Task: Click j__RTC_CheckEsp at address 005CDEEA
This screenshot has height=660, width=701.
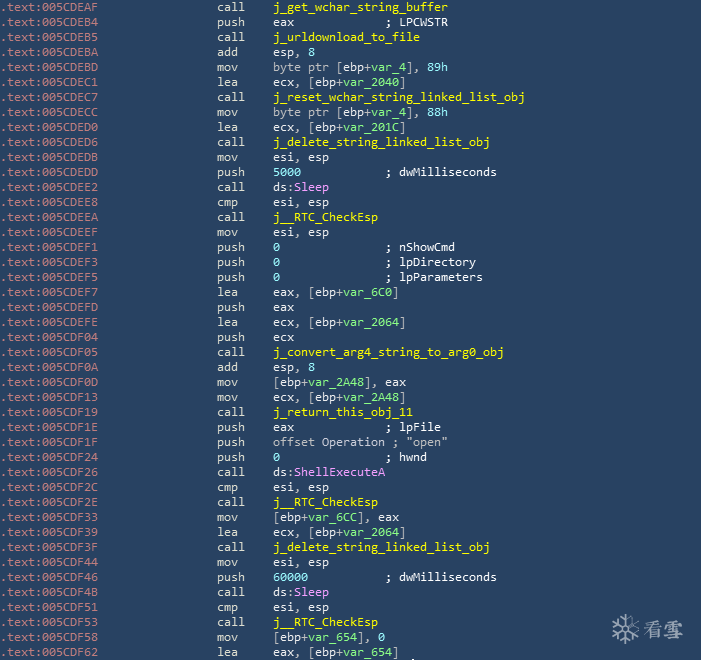Action: (x=325, y=217)
